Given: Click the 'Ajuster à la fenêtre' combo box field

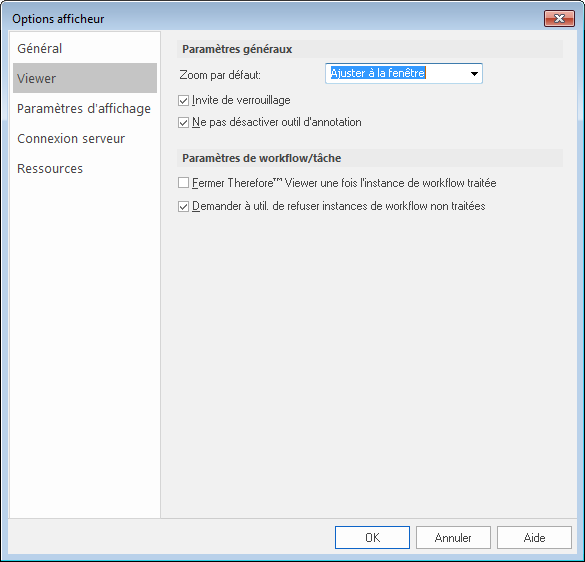Looking at the screenshot, I should point(404,74).
